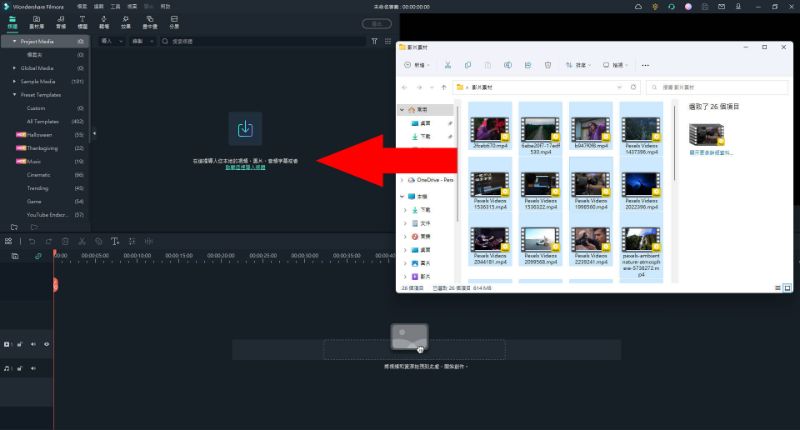Toggle the lock on the video track
This screenshot has width=800, height=430.
[x=19, y=344]
